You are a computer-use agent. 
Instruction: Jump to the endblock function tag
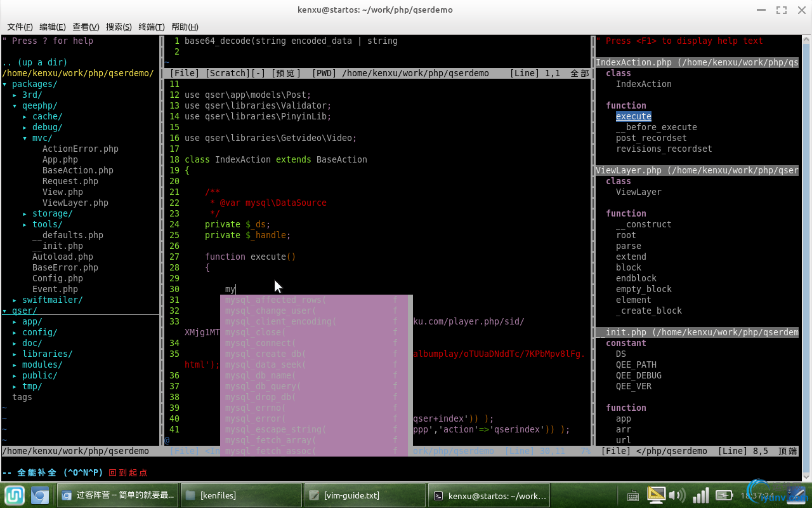point(636,278)
